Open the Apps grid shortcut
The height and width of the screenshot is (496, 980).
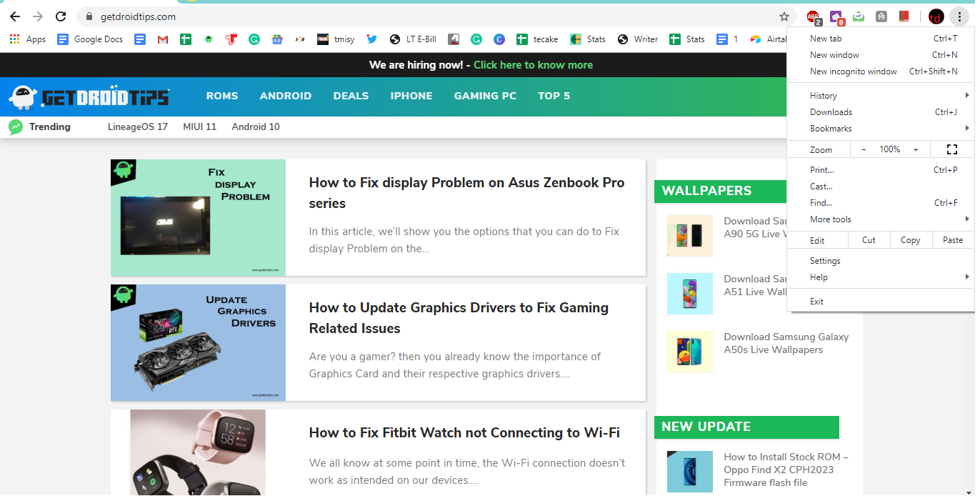pyautogui.click(x=28, y=39)
